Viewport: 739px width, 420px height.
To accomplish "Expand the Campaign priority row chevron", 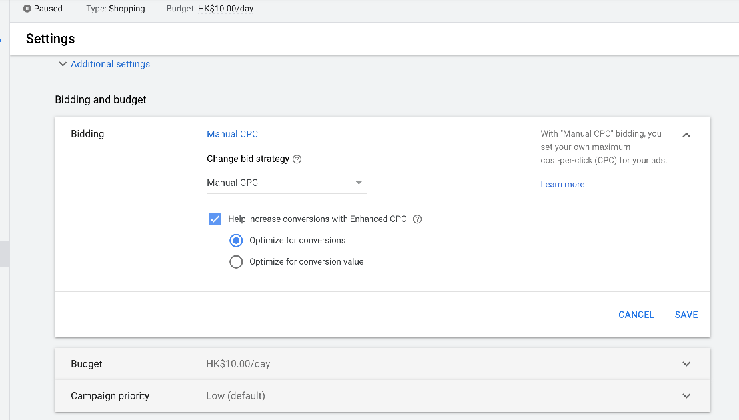I will point(685,396).
